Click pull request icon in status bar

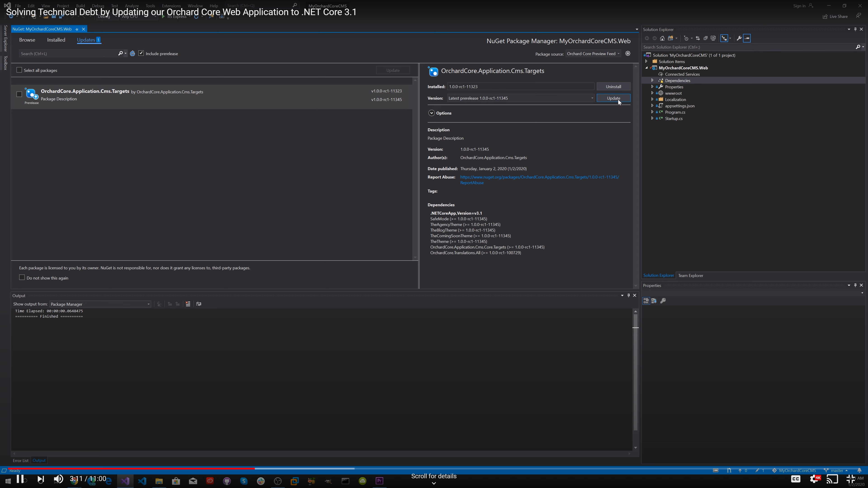click(x=729, y=470)
